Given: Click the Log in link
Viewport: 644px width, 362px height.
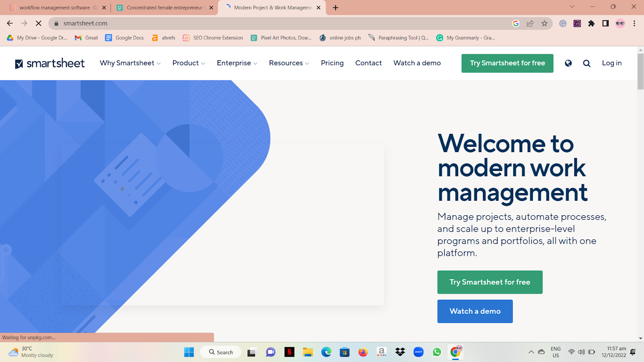Looking at the screenshot, I should 612,63.
